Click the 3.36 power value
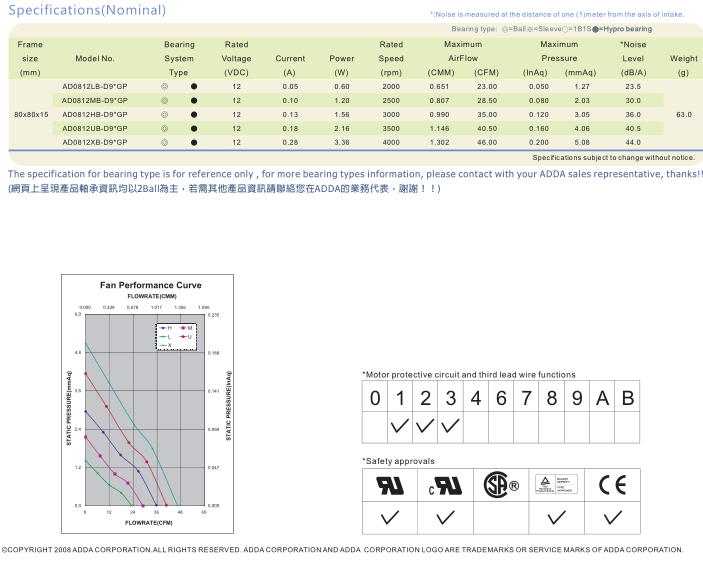The image size is (703, 567). point(342,143)
